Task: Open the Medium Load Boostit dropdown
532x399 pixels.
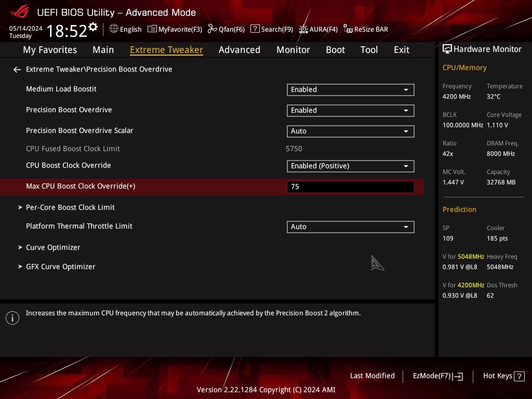Action: tap(351, 89)
